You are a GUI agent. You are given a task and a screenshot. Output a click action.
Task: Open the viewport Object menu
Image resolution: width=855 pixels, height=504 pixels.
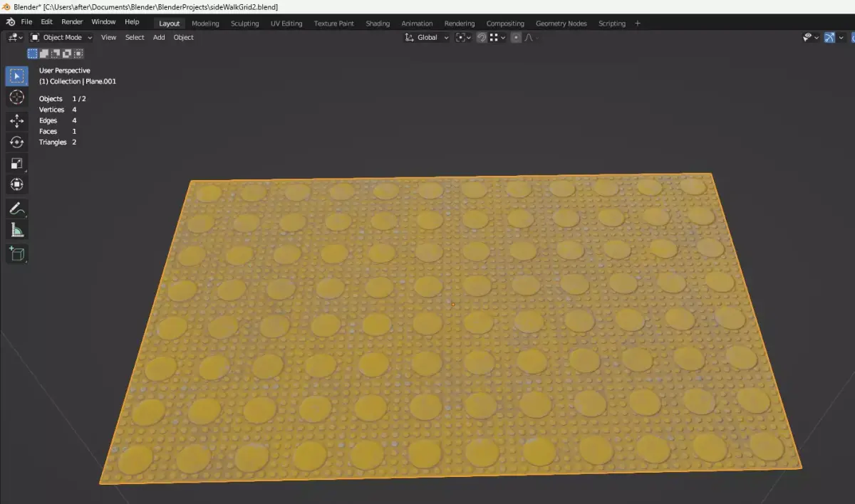184,38
